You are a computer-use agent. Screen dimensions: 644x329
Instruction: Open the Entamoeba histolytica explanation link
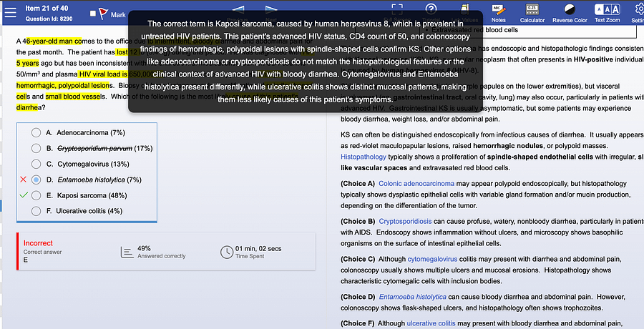click(412, 297)
